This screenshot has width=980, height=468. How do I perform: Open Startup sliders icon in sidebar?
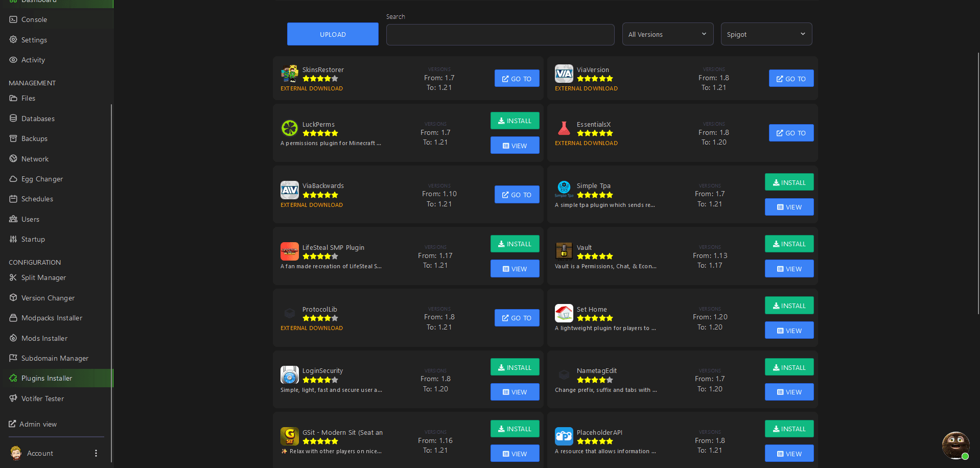pyautogui.click(x=13, y=239)
